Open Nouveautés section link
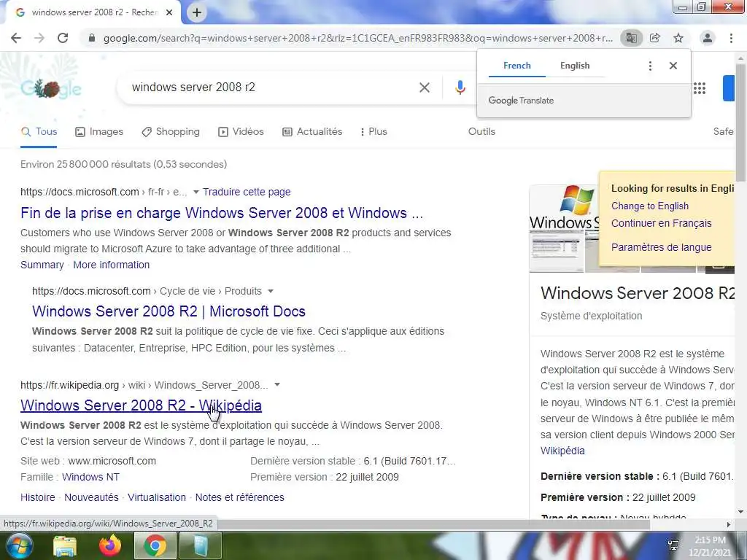This screenshot has width=747, height=560. 91,497
